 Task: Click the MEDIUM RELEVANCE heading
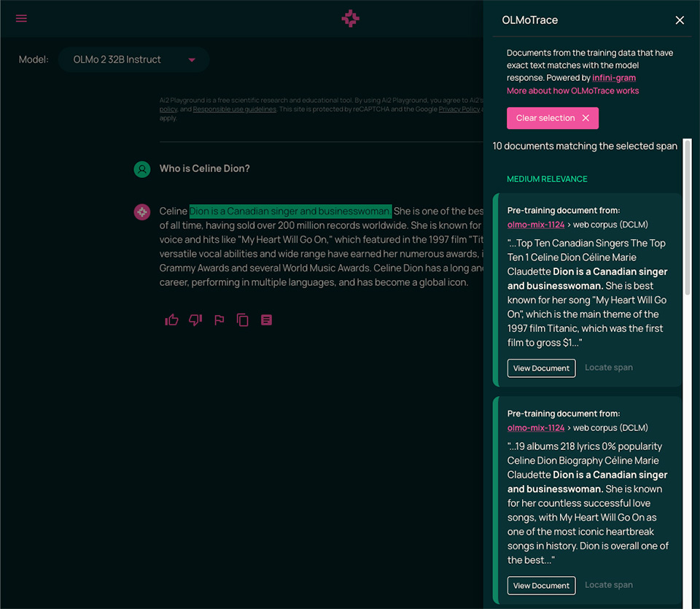click(547, 179)
